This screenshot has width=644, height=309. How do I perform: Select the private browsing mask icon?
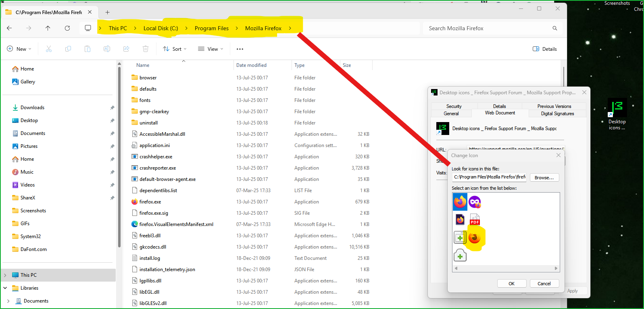click(x=475, y=202)
